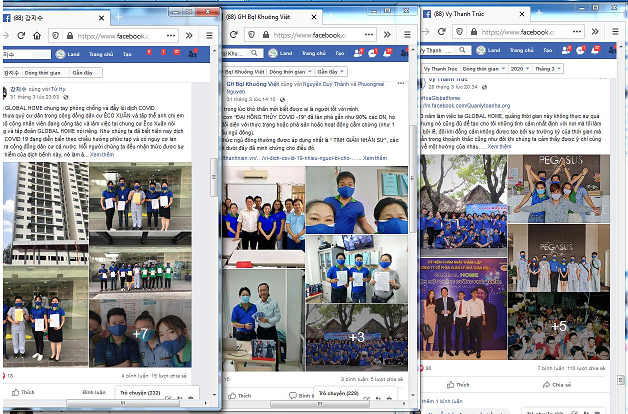Open page actions menu in left window

171,36
